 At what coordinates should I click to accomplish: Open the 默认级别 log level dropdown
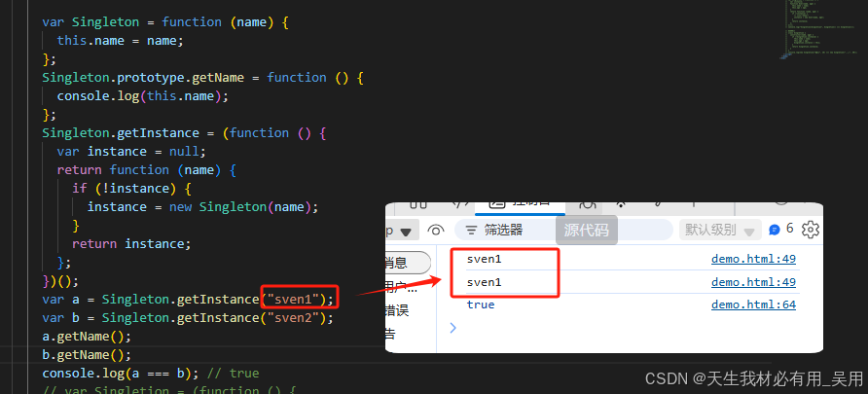(x=719, y=230)
